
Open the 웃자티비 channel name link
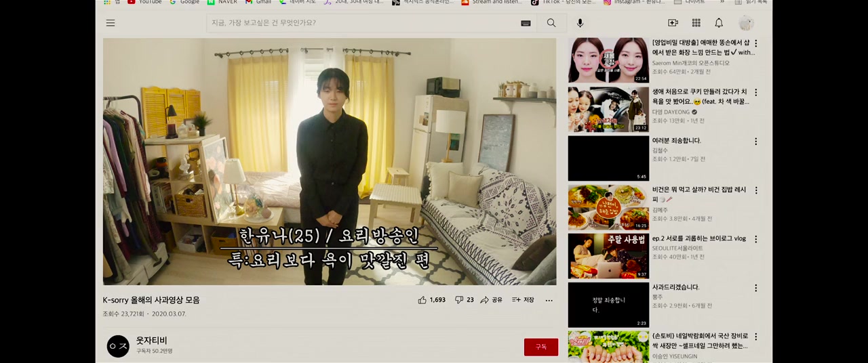tap(151, 341)
